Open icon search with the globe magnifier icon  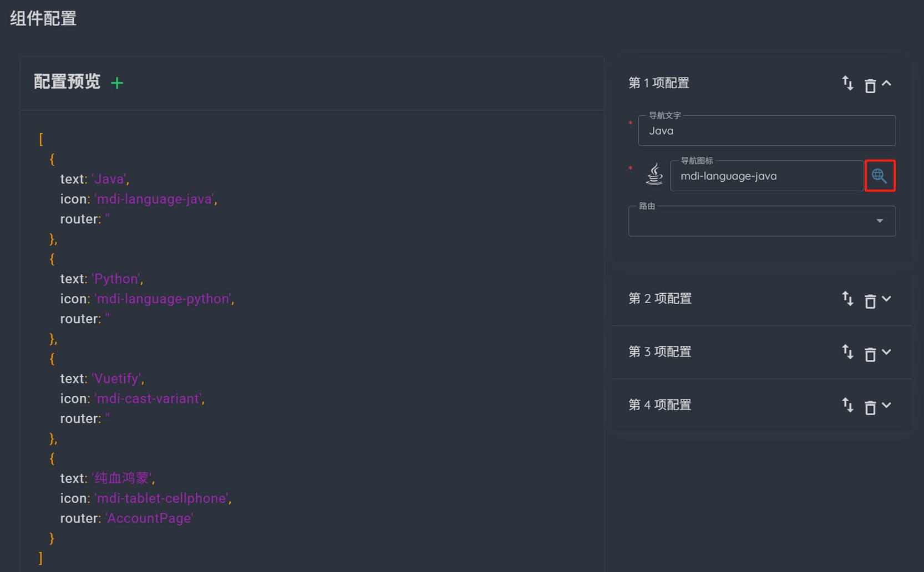[x=879, y=176]
